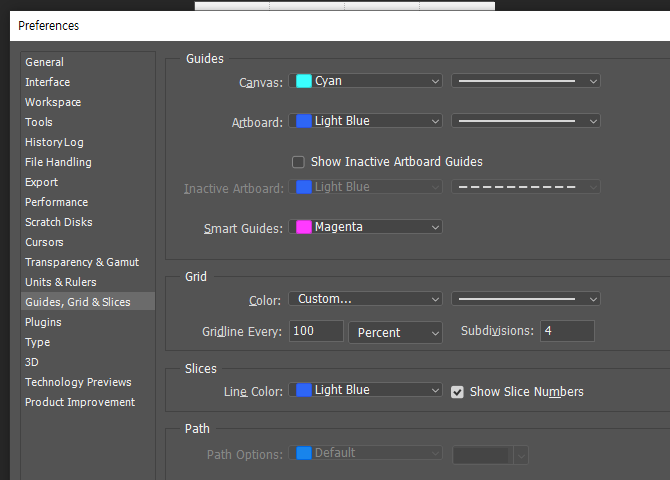
Task: Select General preferences category
Action: [x=44, y=62]
